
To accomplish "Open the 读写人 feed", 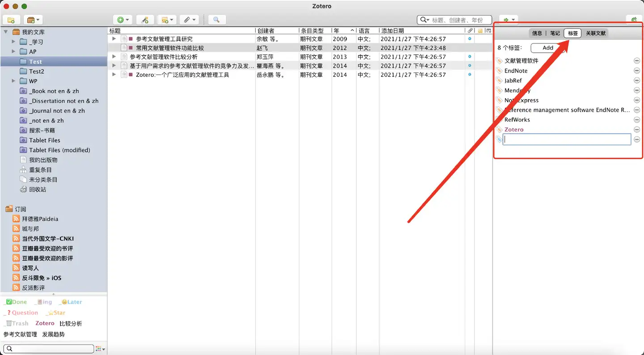I will [30, 268].
